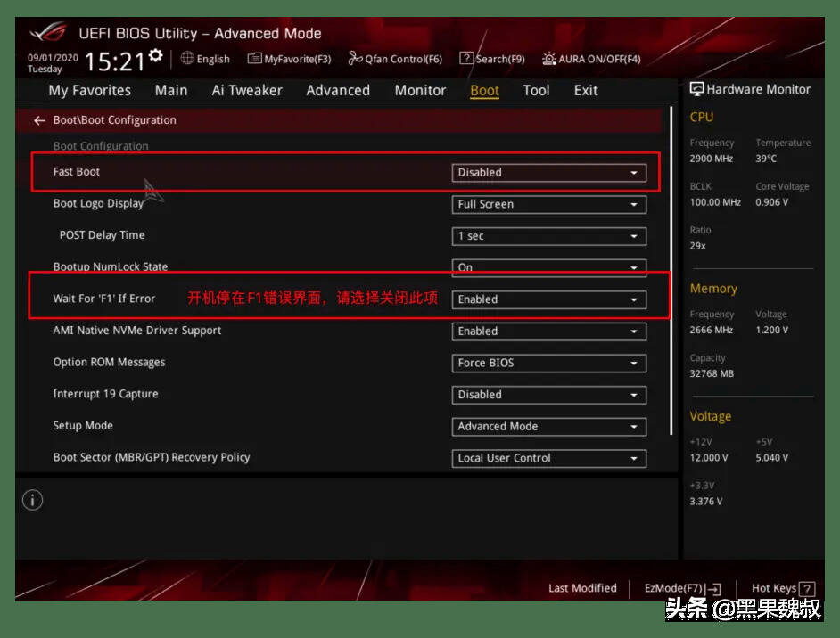
Task: Open the Wait For 'F1' If Error dropdown
Action: pos(549,299)
